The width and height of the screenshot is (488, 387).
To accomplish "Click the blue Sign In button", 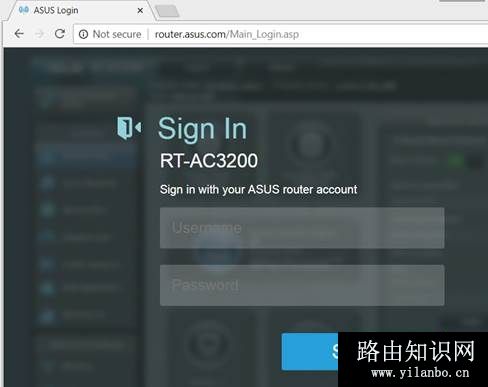I will [310, 351].
